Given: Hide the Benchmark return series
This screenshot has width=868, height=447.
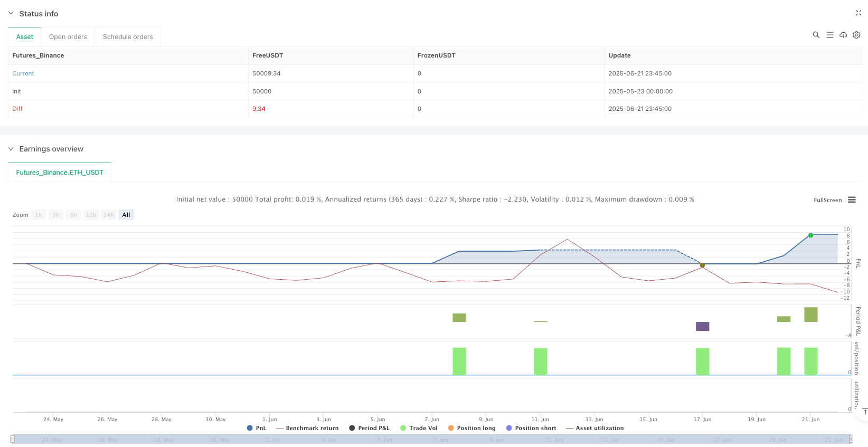Looking at the screenshot, I should [x=307, y=428].
